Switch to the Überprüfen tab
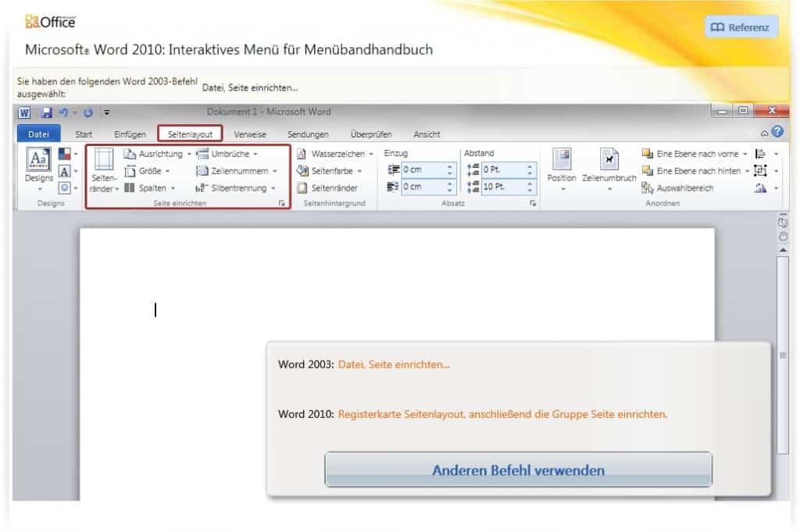 (x=371, y=134)
